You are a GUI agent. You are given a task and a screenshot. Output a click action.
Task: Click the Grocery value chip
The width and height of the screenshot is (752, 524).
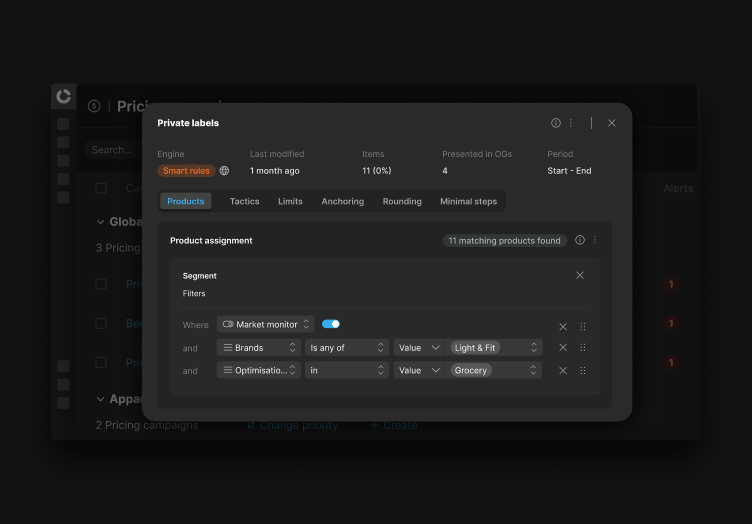pyautogui.click(x=470, y=370)
